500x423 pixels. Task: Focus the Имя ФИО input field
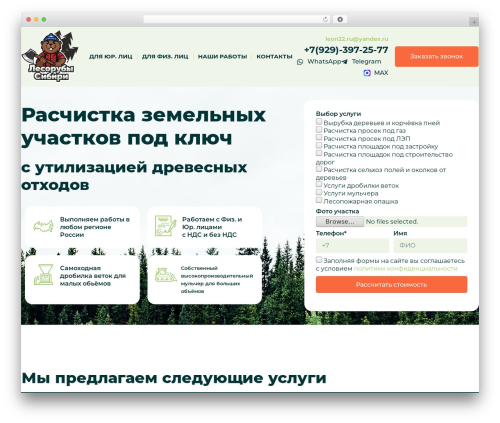[x=430, y=246]
